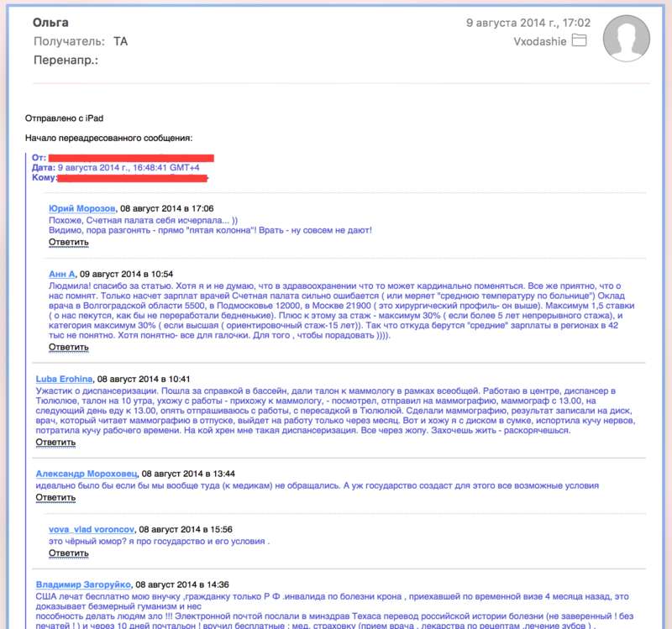This screenshot has height=629, width=672.
Task: Select sender name Ольга in header
Action: coord(50,23)
